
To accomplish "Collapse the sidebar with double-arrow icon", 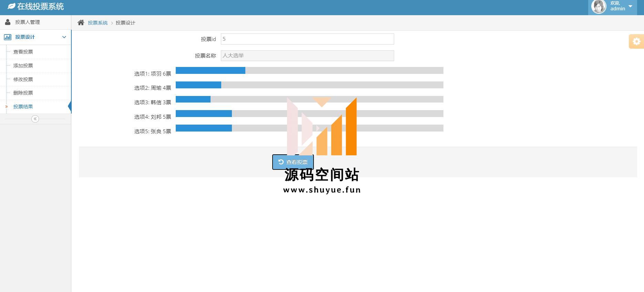I will pyautogui.click(x=35, y=119).
